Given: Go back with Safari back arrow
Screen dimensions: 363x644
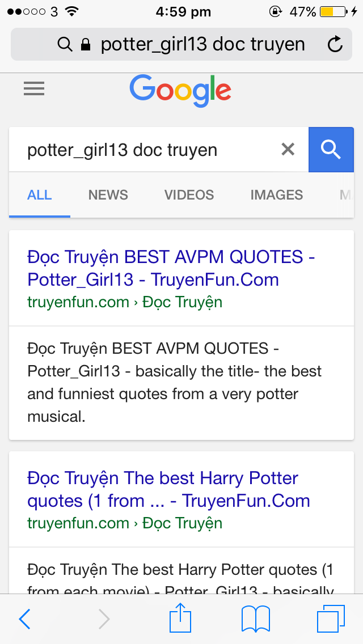Looking at the screenshot, I should tap(24, 619).
